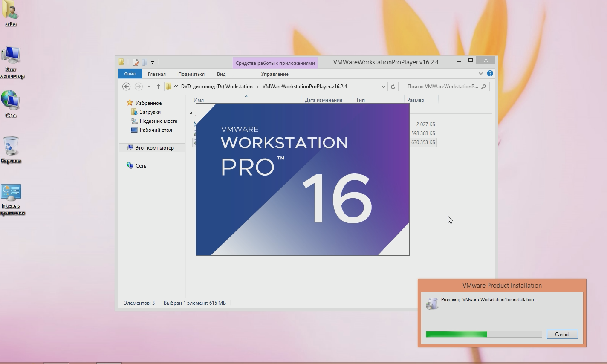The height and width of the screenshot is (364, 607).
Task: Click the address bar folder icon
Action: [x=168, y=87]
